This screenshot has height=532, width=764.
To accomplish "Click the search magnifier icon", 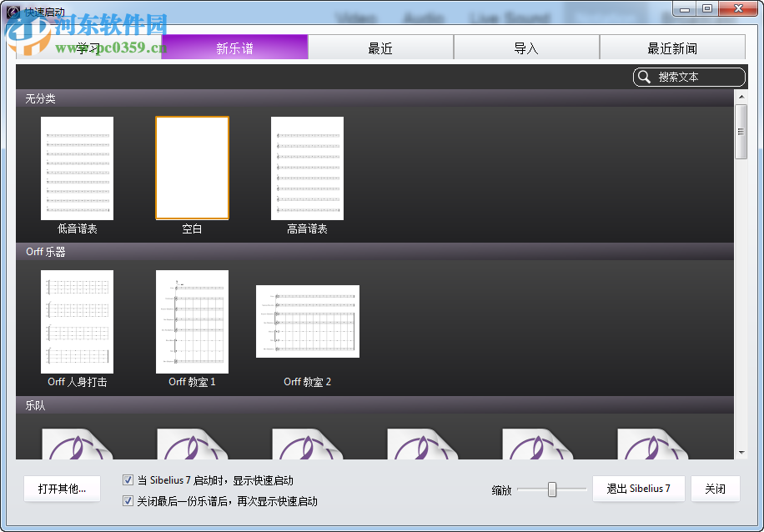I will click(644, 77).
